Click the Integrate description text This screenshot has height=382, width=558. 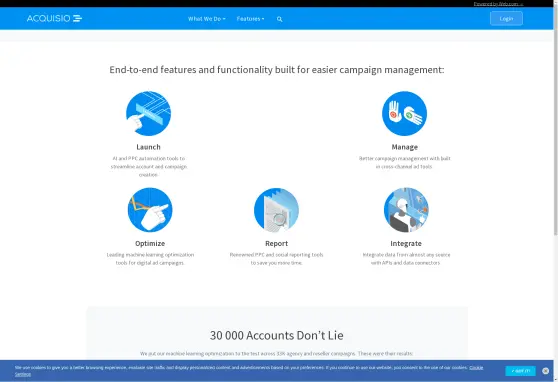click(406, 259)
